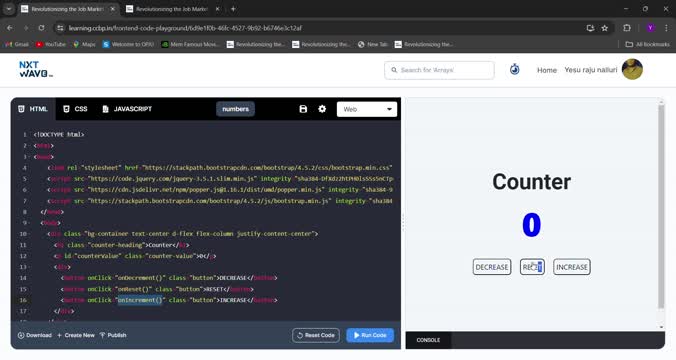Bookmark this page with the star icon

click(604, 28)
